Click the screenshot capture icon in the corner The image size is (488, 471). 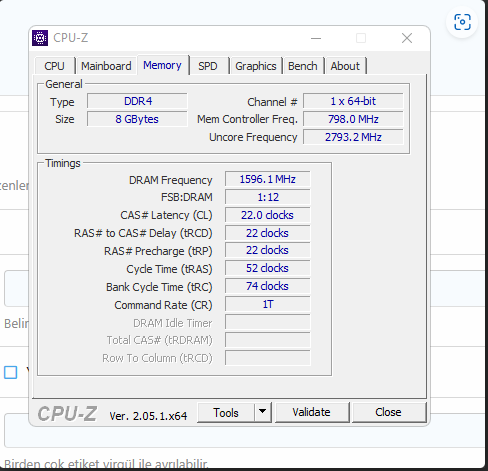pyautogui.click(x=462, y=22)
